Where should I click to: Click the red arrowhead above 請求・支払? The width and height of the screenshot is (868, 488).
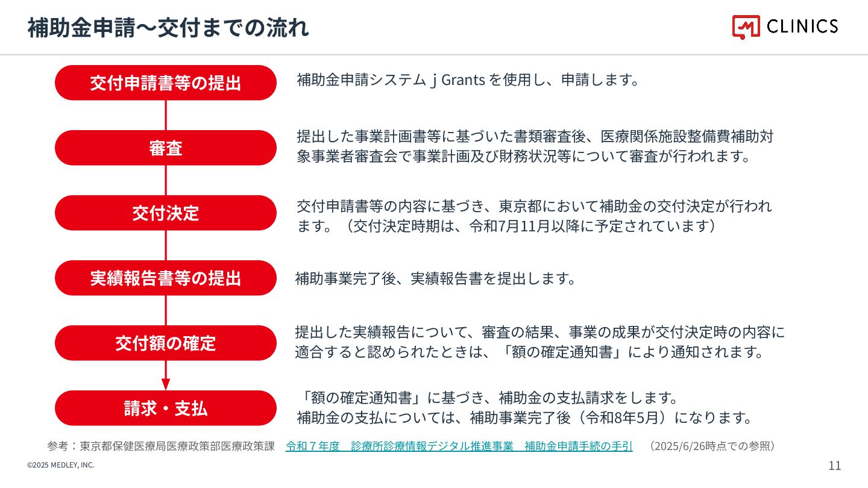[x=166, y=384]
